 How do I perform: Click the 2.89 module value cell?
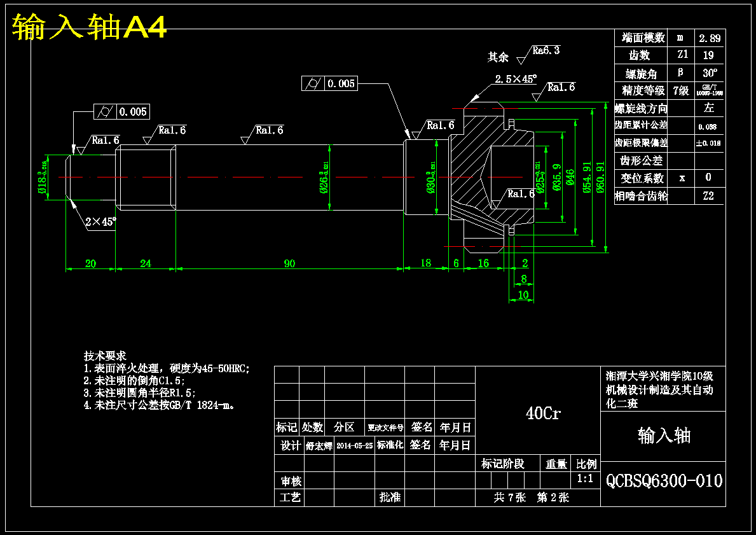pos(709,38)
